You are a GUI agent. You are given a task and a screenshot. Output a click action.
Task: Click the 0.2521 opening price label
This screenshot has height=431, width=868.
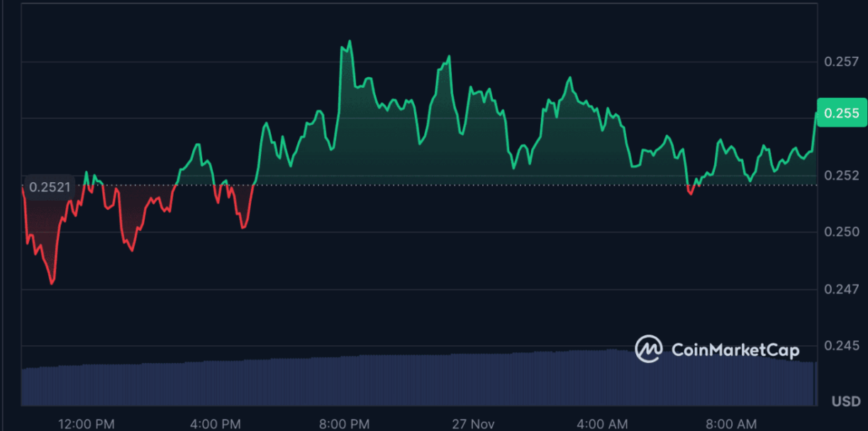click(49, 187)
